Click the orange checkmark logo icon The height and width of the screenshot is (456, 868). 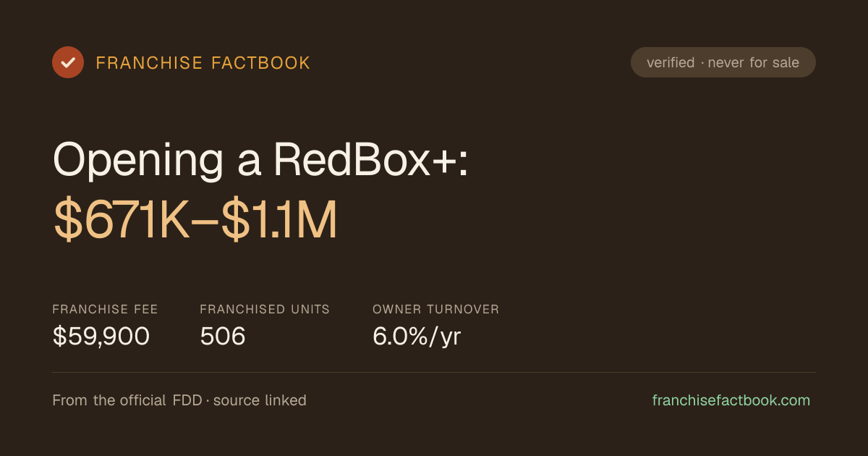(68, 62)
